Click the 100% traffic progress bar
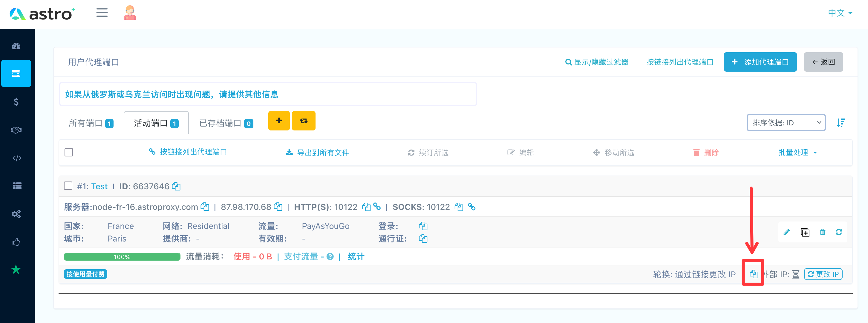Screen dimensions: 868x323 [122, 257]
